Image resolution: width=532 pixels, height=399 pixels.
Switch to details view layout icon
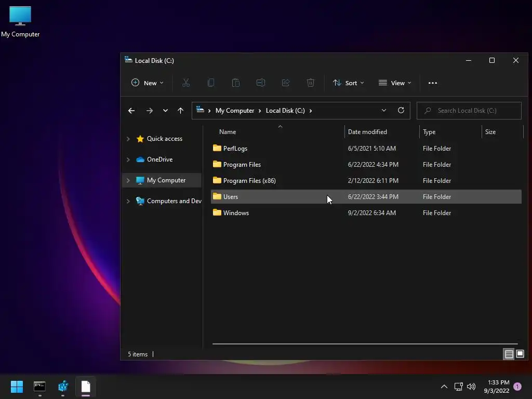tap(509, 354)
